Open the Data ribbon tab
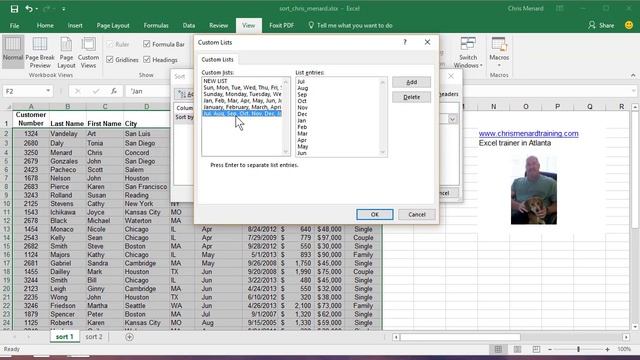 coord(189,25)
